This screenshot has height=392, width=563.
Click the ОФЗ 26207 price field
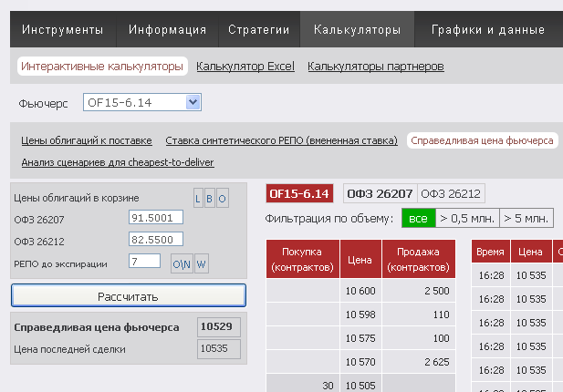click(x=156, y=217)
